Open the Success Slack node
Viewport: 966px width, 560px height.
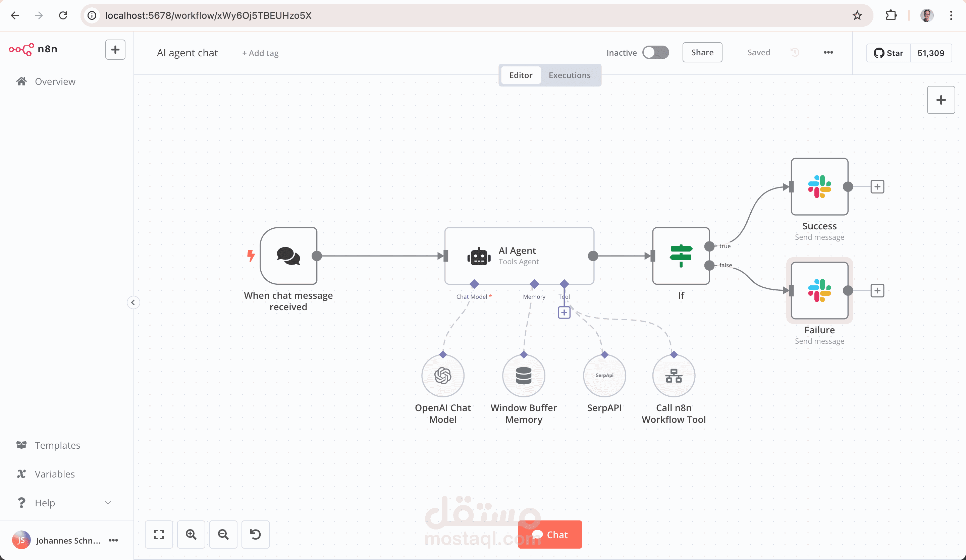(819, 187)
